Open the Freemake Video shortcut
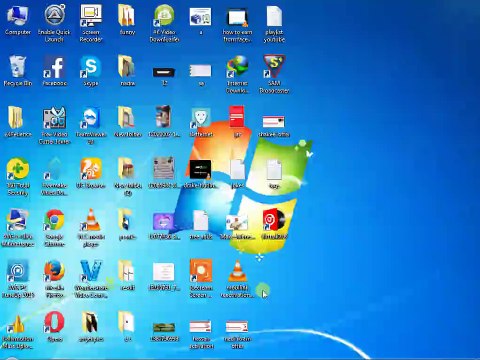480x360 pixels. coord(54,177)
